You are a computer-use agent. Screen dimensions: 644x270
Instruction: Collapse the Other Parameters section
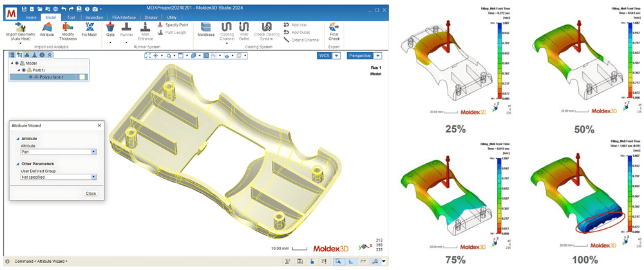tap(17, 164)
